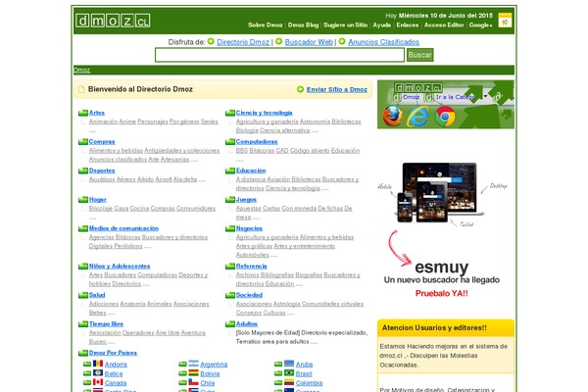Open the Buscador Web link
This screenshot has width=588, height=392.
309,42
